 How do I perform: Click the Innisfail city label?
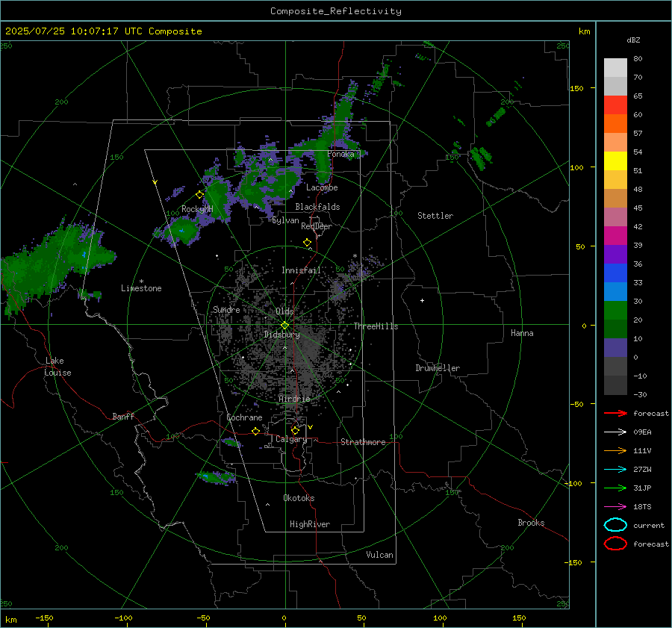(x=301, y=270)
